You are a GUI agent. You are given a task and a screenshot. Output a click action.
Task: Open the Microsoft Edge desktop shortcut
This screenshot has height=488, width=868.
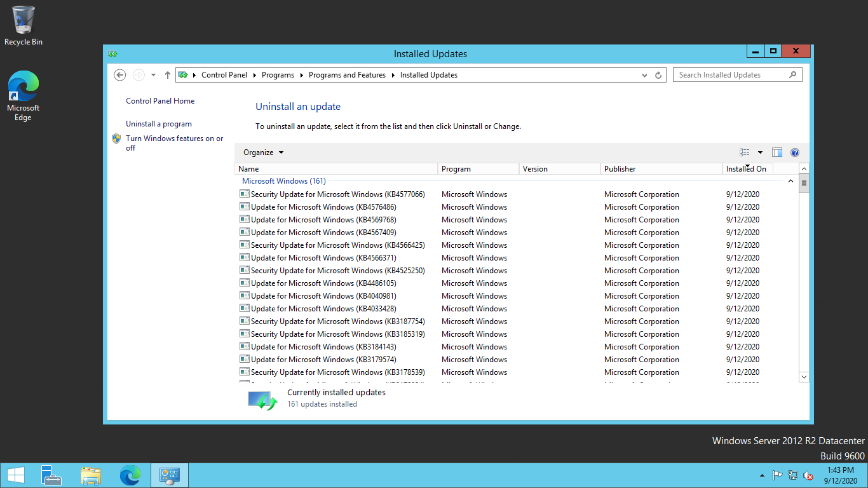coord(24,96)
